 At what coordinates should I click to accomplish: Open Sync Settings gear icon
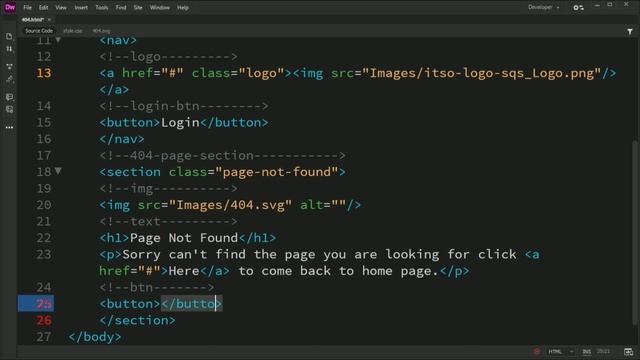578,7
